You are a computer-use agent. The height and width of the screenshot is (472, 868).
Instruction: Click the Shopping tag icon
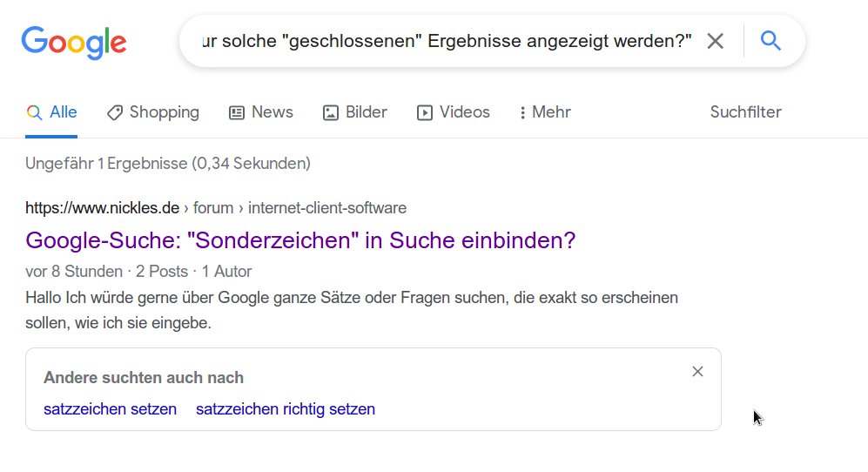tap(115, 112)
